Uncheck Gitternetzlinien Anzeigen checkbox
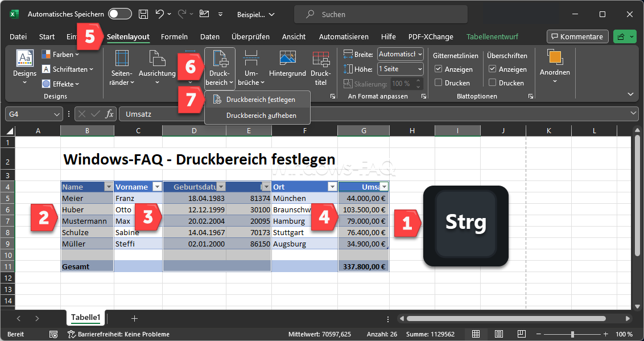Image resolution: width=644 pixels, height=341 pixels. click(438, 69)
